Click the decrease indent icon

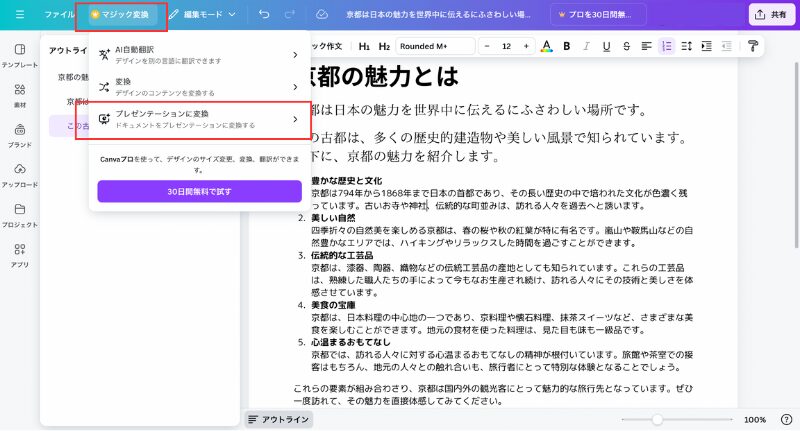tap(727, 46)
